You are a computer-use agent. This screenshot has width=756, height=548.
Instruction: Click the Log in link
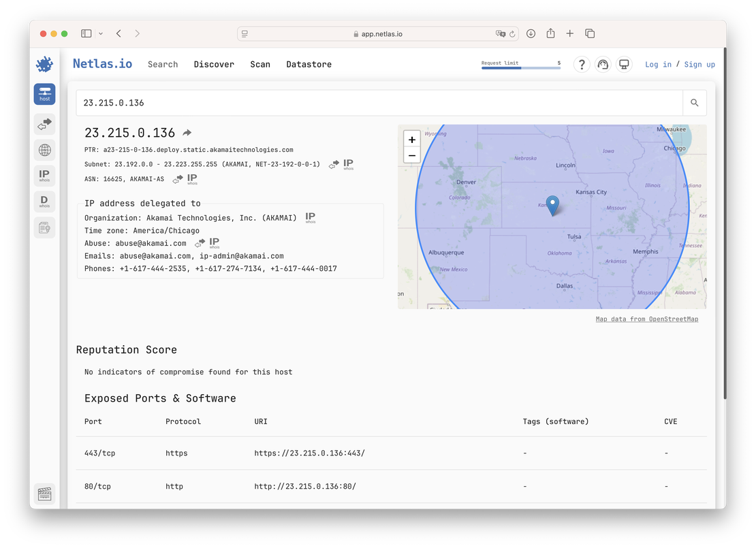pos(658,64)
